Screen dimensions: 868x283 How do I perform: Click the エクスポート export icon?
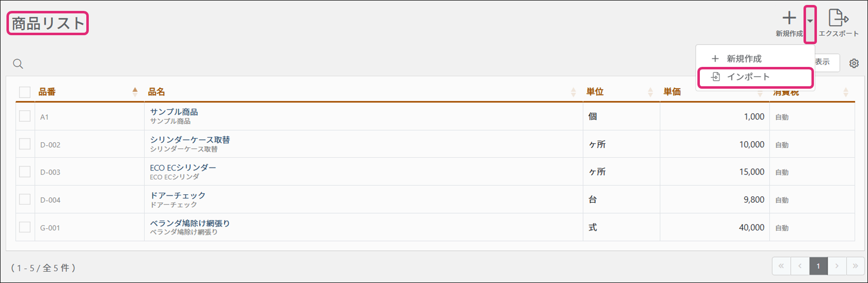[838, 18]
